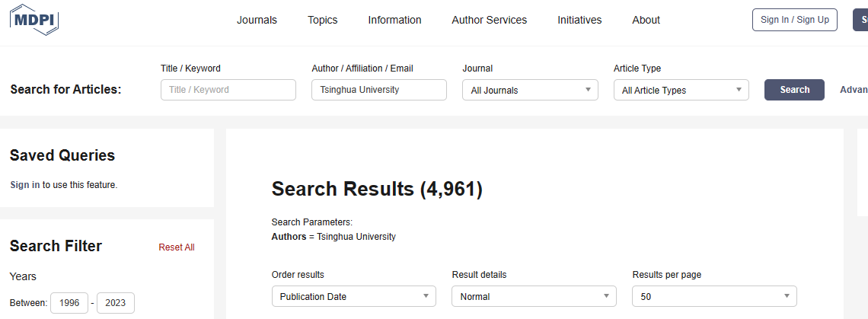This screenshot has height=319, width=868.
Task: Change Results per page dropdown from 50
Action: pyautogui.click(x=714, y=296)
